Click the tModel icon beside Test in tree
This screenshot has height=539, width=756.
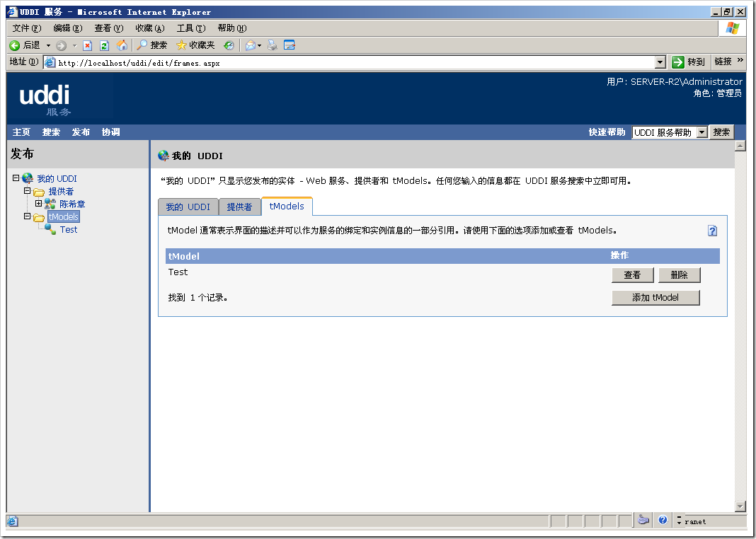pos(50,229)
